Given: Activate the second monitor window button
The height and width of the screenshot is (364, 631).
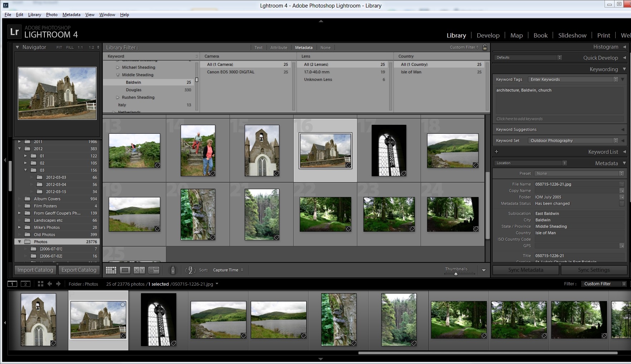Looking at the screenshot, I should [25, 284].
